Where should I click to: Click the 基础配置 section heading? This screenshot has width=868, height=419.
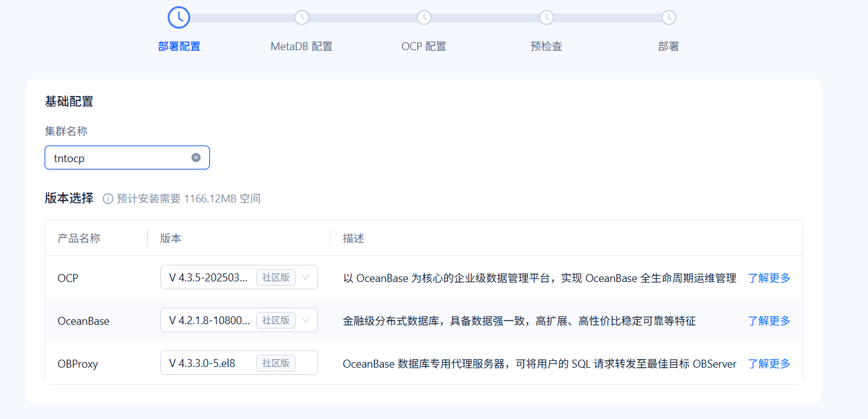[x=69, y=102]
